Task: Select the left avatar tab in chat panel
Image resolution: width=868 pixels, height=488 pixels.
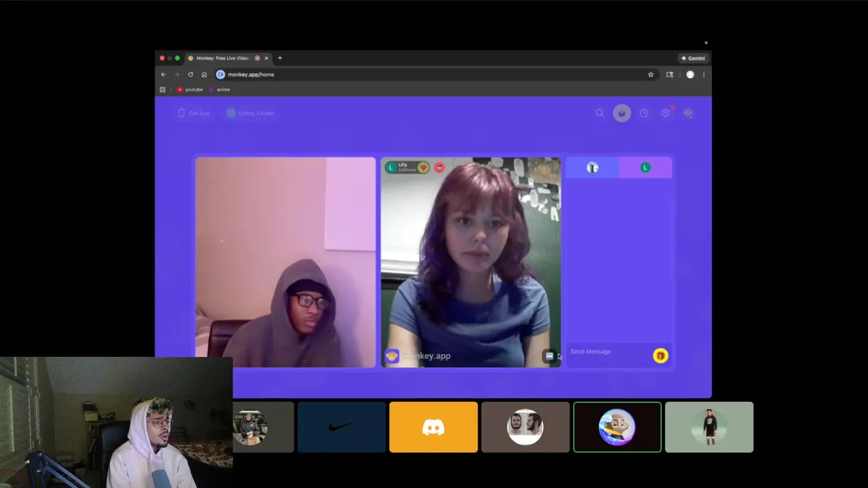Action: (x=593, y=167)
